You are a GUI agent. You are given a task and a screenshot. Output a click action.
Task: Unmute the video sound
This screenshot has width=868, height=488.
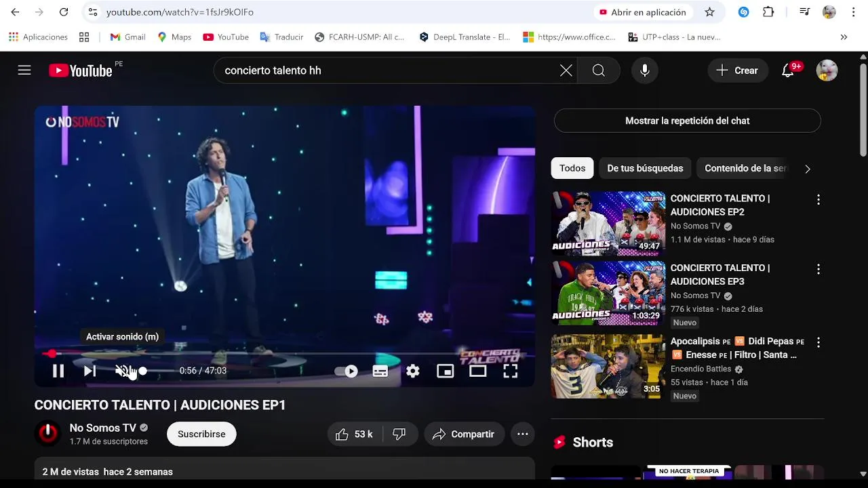click(122, 371)
